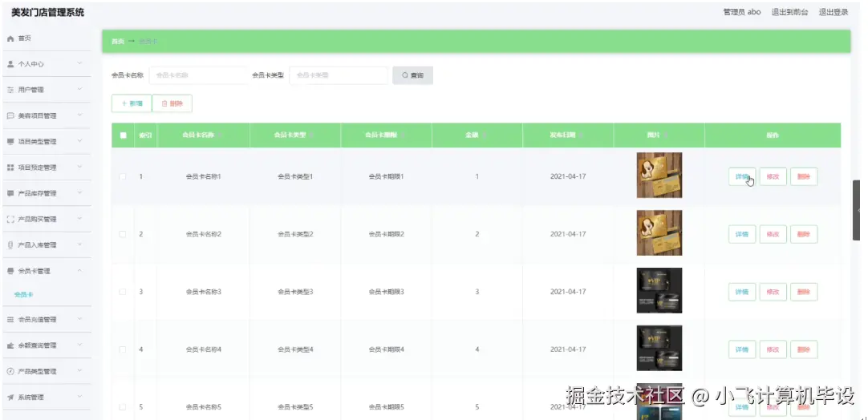Sort by 会员卡名称 column header
The height and width of the screenshot is (420, 868).
coord(203,135)
